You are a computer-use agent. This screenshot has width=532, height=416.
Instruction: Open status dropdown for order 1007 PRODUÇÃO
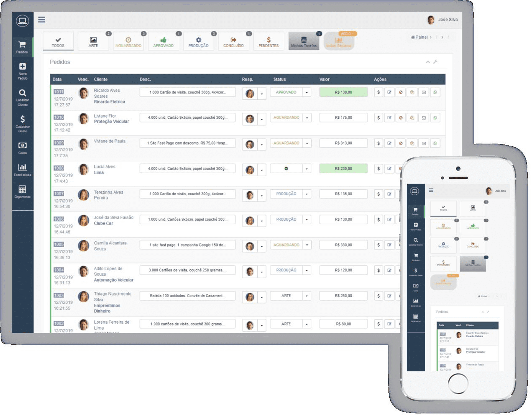tap(307, 194)
